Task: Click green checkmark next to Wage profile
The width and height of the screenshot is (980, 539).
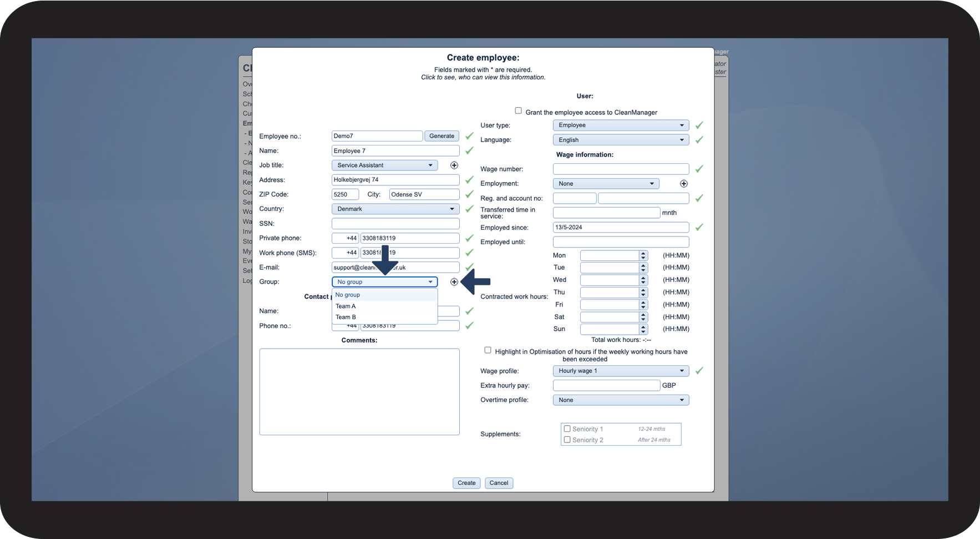Action: coord(699,370)
